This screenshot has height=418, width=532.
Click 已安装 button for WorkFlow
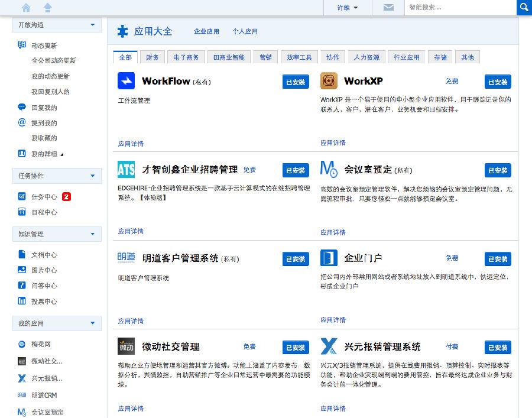[296, 82]
